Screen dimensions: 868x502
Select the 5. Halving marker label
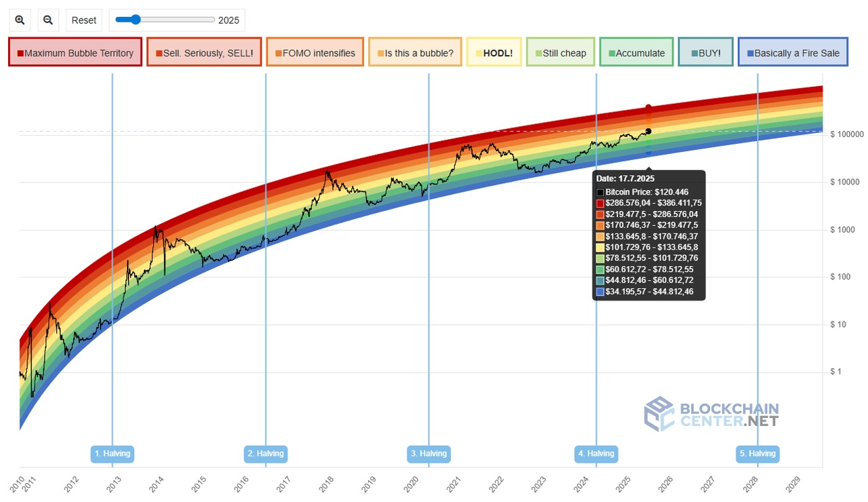(x=757, y=454)
